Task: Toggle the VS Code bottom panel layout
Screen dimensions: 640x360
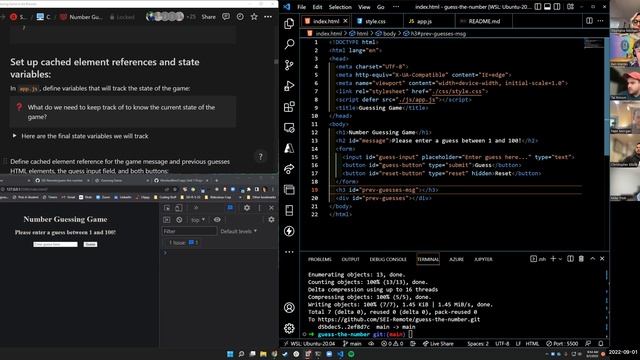Action: click(x=547, y=7)
